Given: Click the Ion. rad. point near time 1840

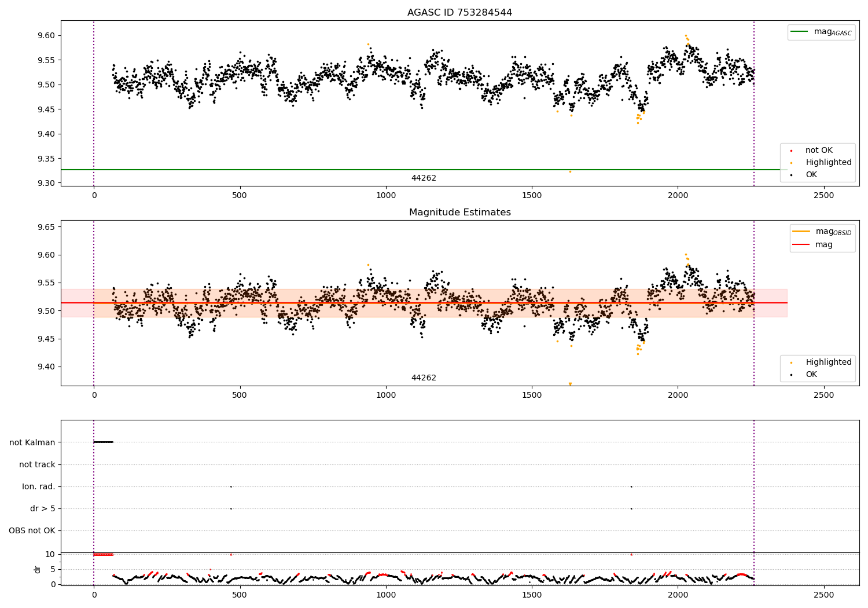Looking at the screenshot, I should pos(631,486).
